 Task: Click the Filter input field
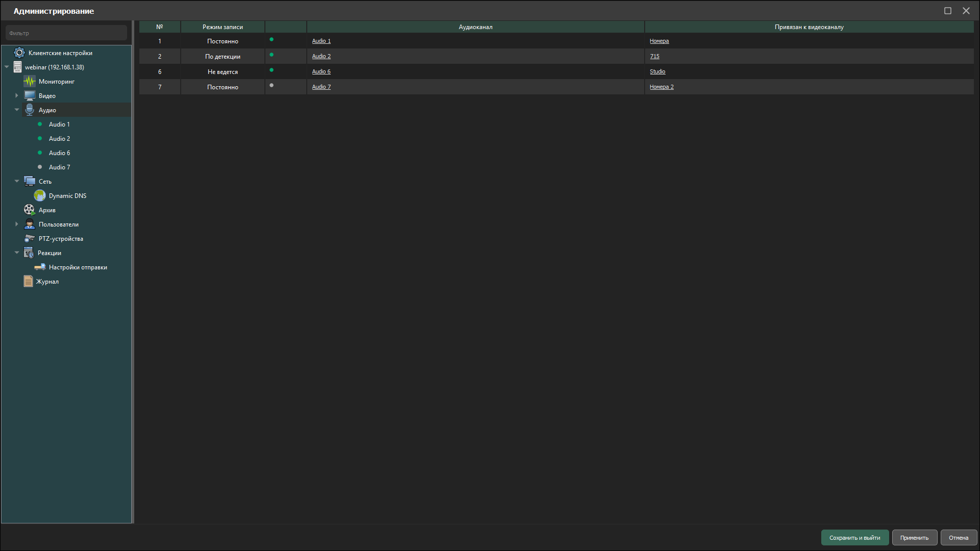(66, 33)
